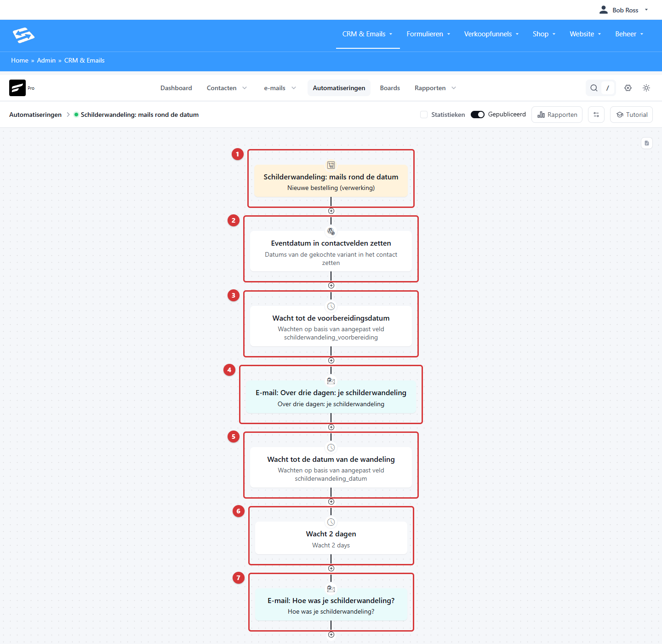Add step after the Nieuwe bestelling trigger

tap(331, 211)
